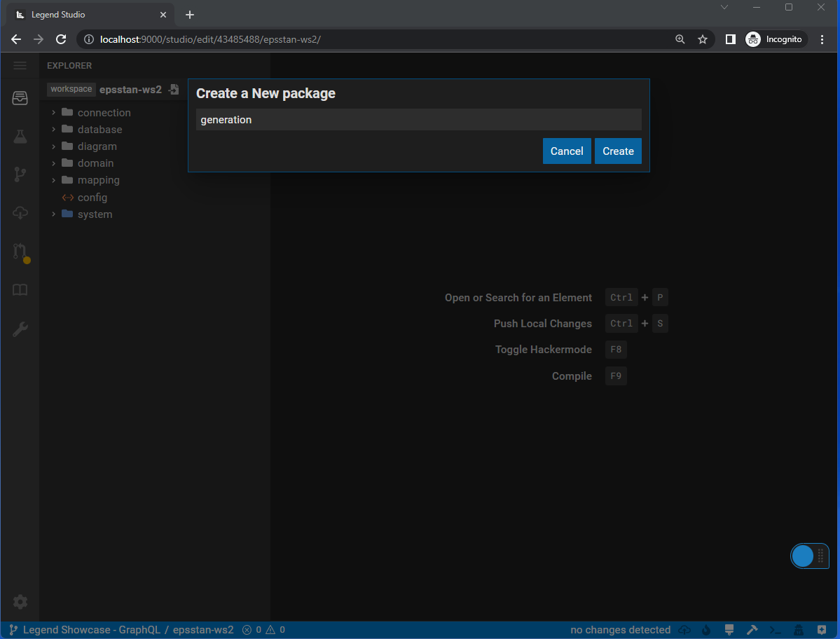Click the warning count icon in status bar
The height and width of the screenshot is (639, 840).
coord(270,630)
